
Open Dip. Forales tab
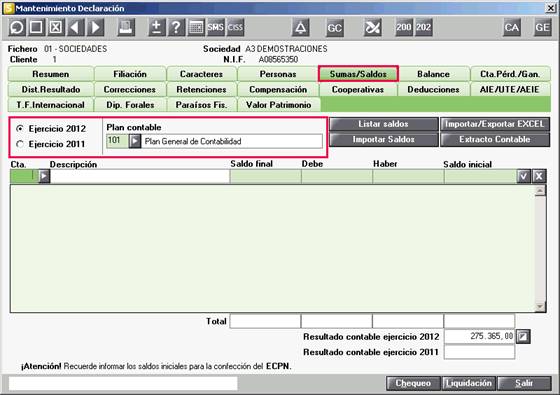pos(130,105)
